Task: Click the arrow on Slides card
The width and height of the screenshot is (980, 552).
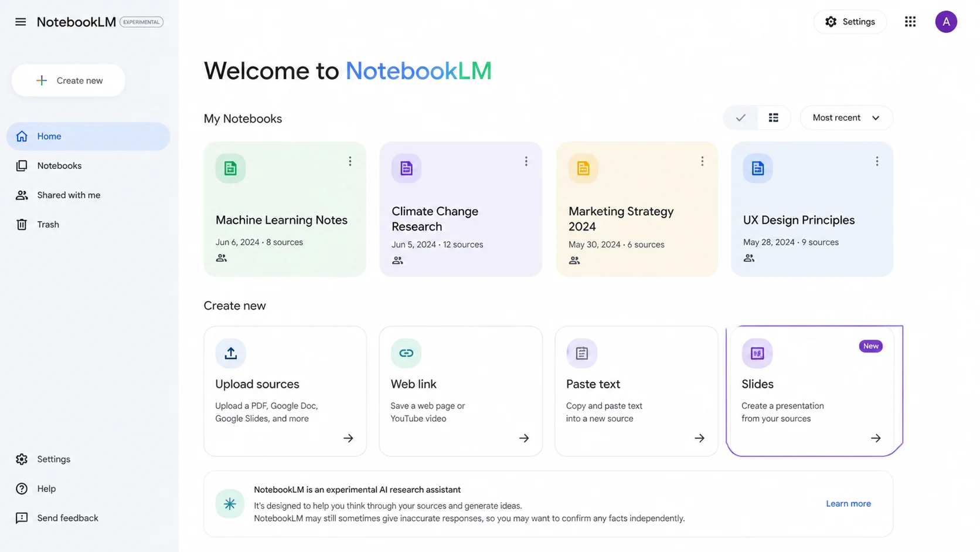Action: tap(876, 438)
